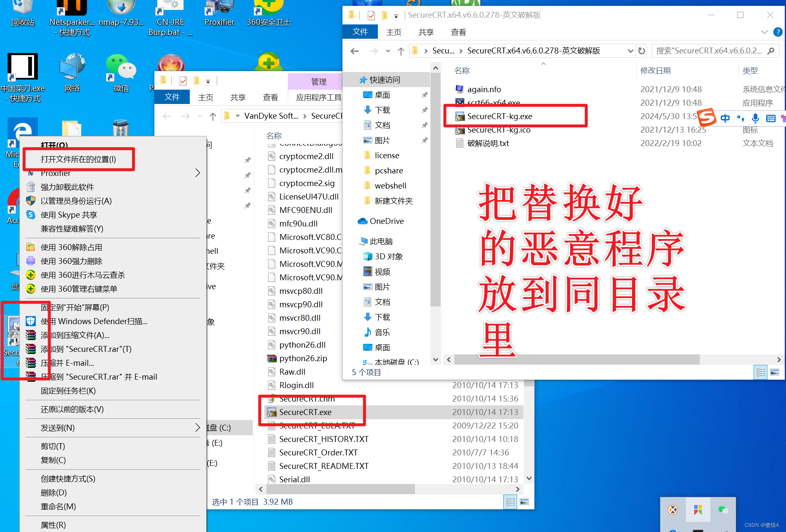Choose 使用 Windows Defender扫描 in context menu

point(94,321)
